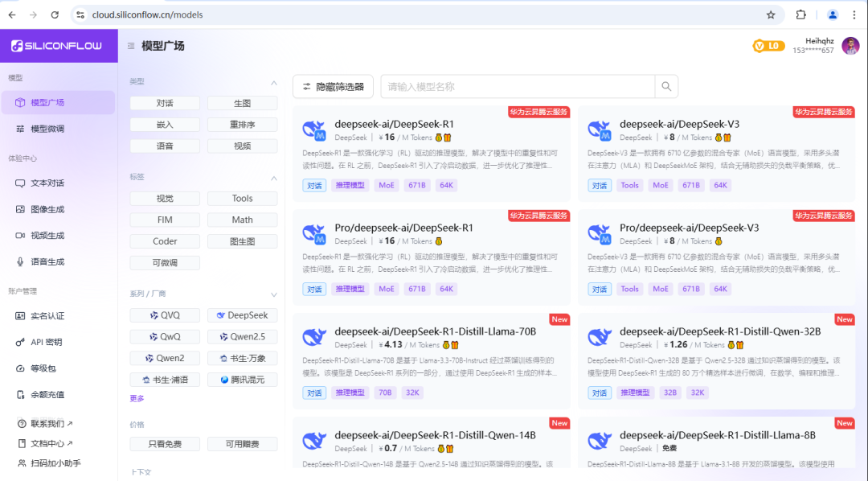Open Pro/deepseek-ai/DeepSeek-V3 card title
Screen dimensions: 868x481
tap(690, 228)
